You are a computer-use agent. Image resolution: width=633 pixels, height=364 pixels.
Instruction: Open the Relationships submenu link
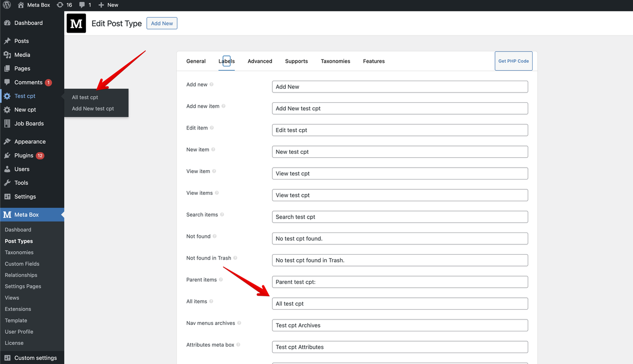point(21,275)
